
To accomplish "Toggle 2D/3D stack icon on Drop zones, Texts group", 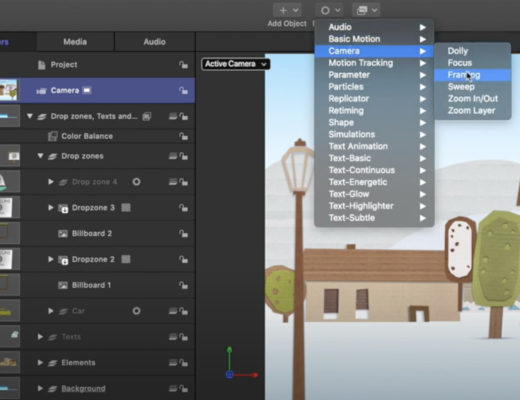I will (173, 116).
